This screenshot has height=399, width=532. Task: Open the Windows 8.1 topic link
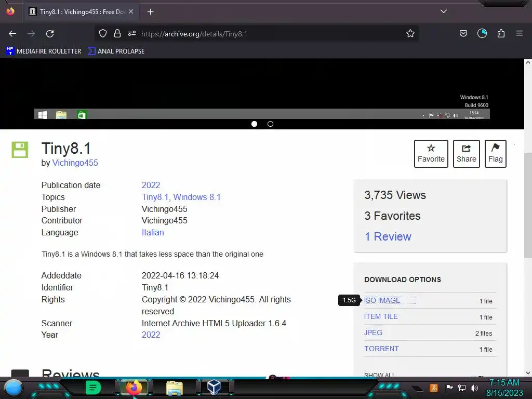pyautogui.click(x=197, y=197)
